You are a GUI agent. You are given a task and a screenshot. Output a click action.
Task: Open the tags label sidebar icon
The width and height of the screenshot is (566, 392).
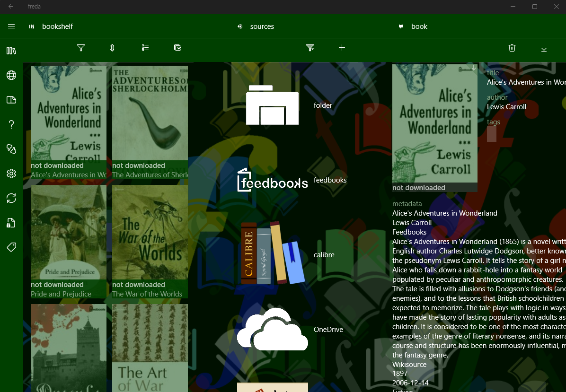tap(11, 247)
